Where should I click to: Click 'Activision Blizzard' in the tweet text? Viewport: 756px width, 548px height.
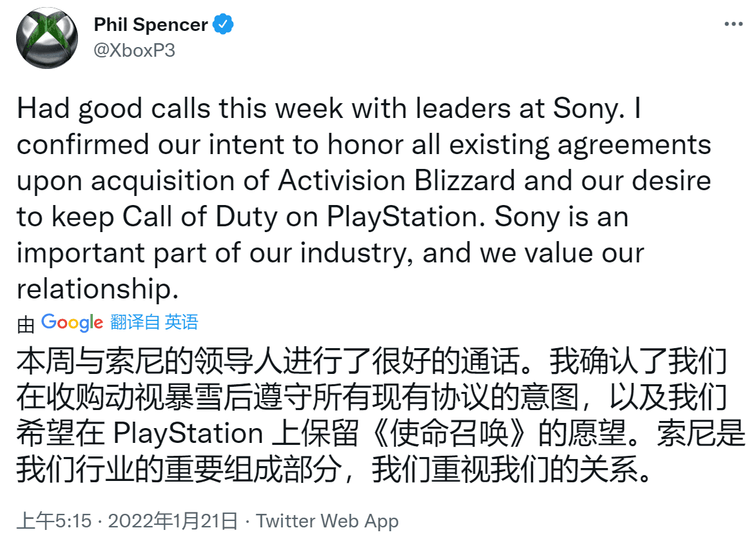tap(397, 181)
